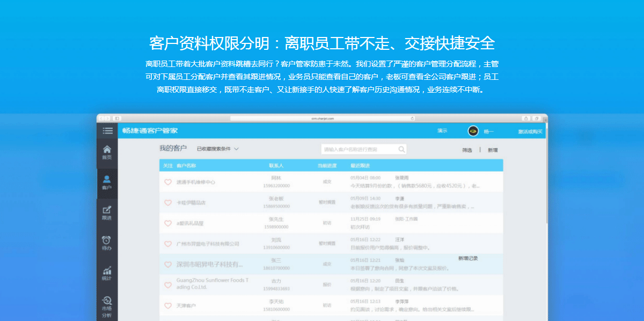Viewport: 644px width, 321px height.
Task: Open the 跟进 follow-up sidebar icon
Action: (107, 212)
